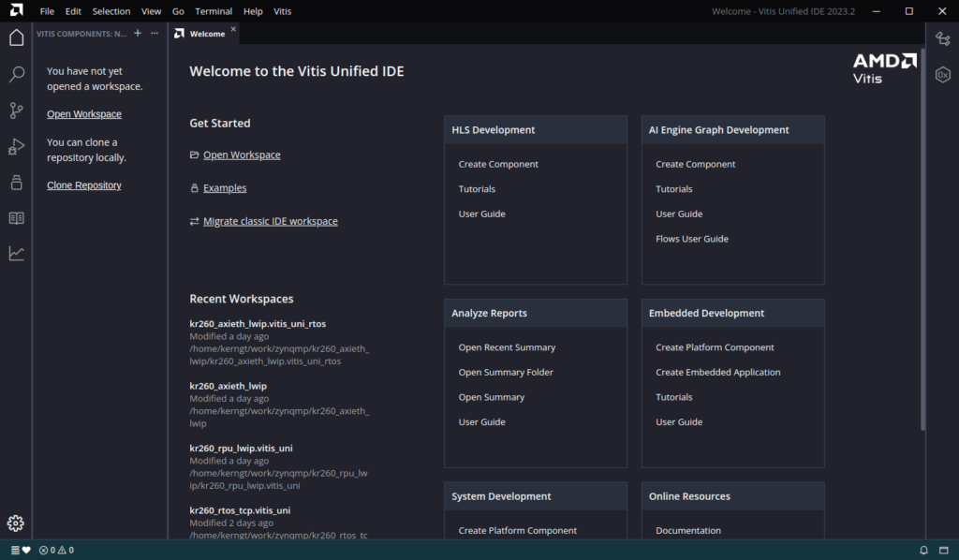
Task: Open User Guide under Analyze Reports
Action: 482,422
